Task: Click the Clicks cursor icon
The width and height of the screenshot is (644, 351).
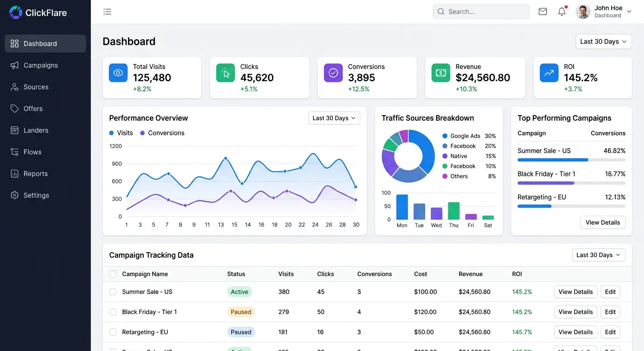Action: click(225, 73)
